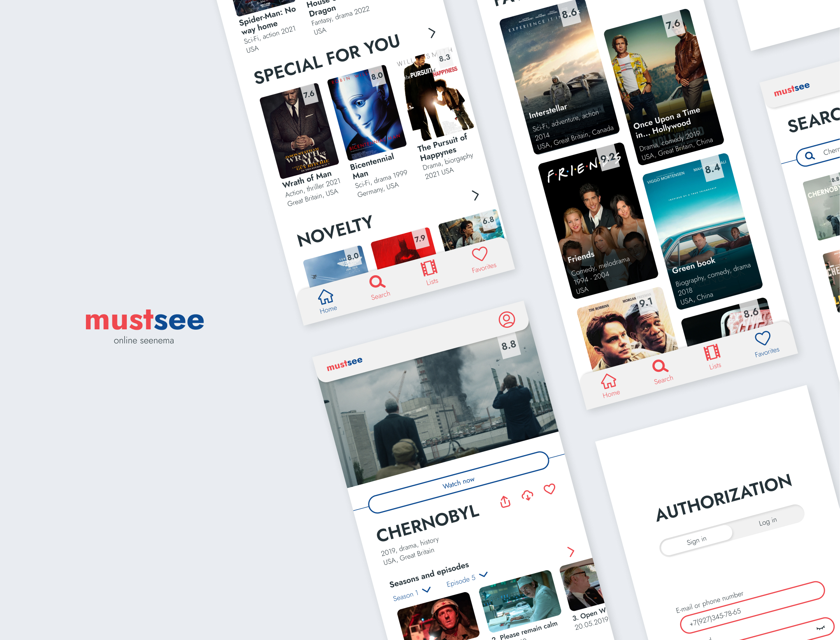Add Chernobyl to favorites with heart icon

point(549,489)
